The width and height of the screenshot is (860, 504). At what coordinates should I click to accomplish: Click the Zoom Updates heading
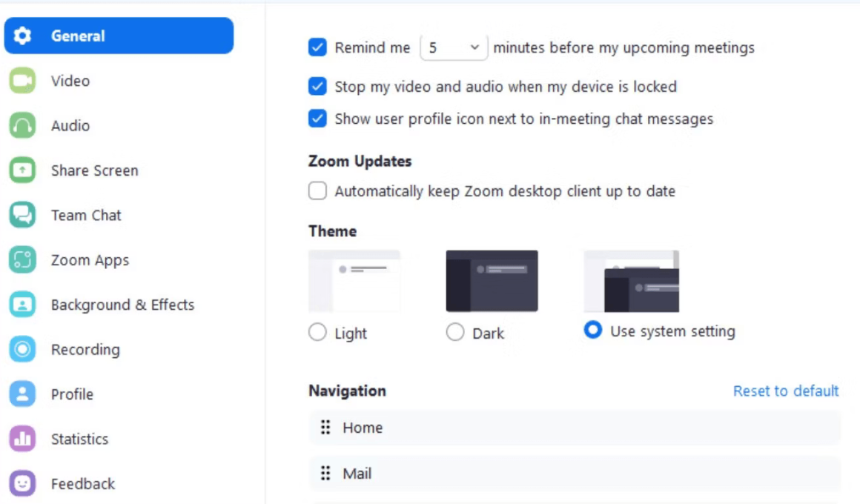pos(360,162)
